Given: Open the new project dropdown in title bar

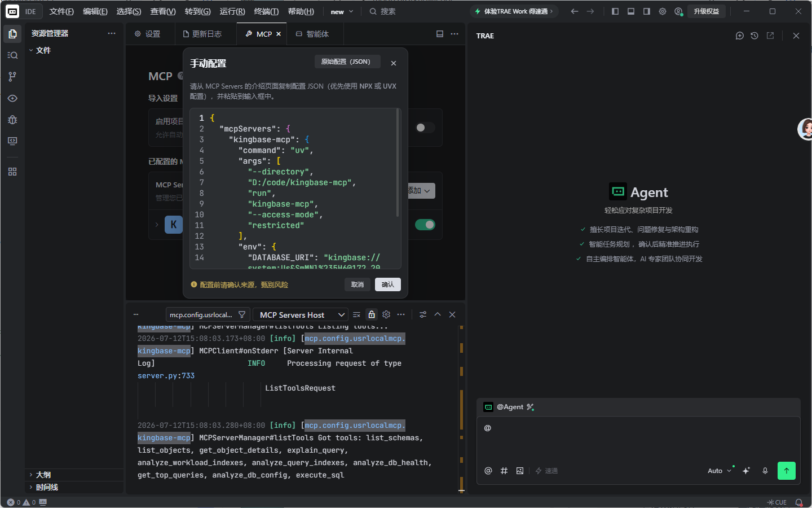Looking at the screenshot, I should point(342,11).
